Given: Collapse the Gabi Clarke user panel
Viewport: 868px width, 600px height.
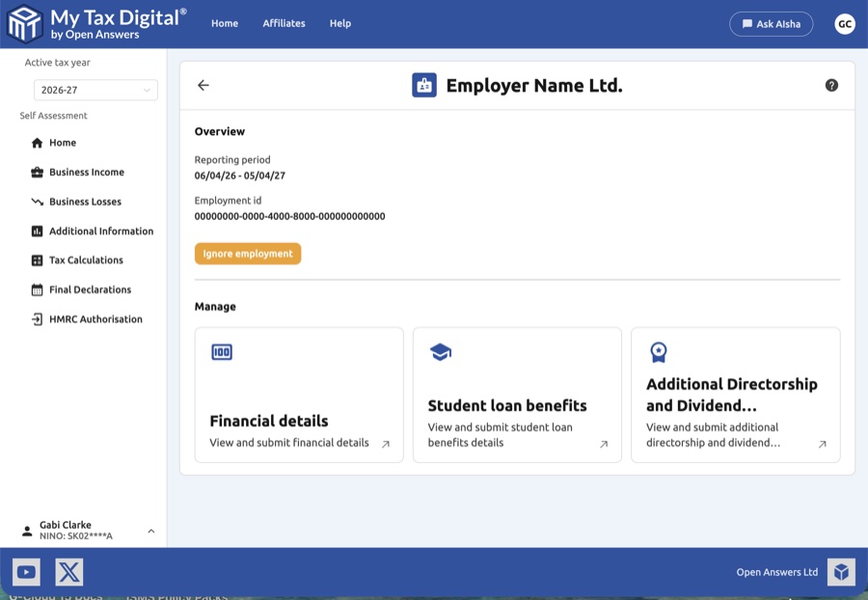Looking at the screenshot, I should [150, 531].
